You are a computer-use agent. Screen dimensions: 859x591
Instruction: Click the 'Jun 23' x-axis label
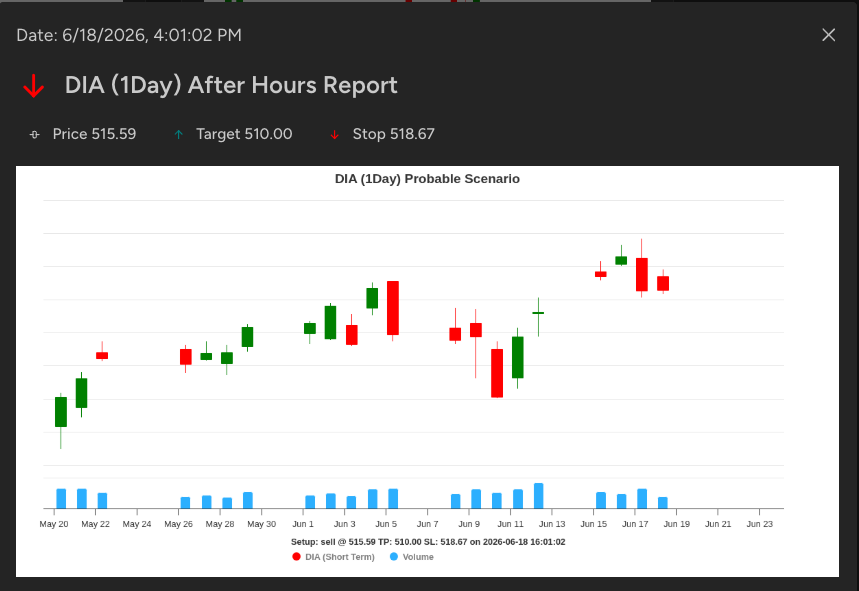tap(760, 524)
